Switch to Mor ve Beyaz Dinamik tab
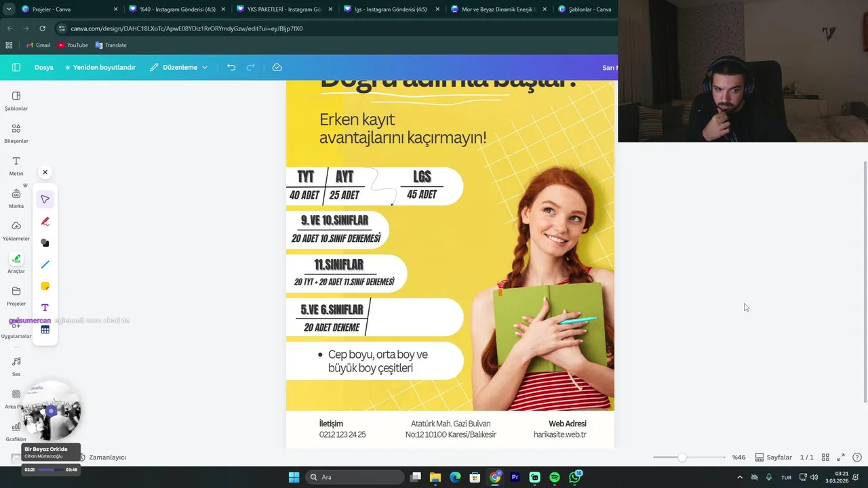868x488 pixels. (498, 9)
